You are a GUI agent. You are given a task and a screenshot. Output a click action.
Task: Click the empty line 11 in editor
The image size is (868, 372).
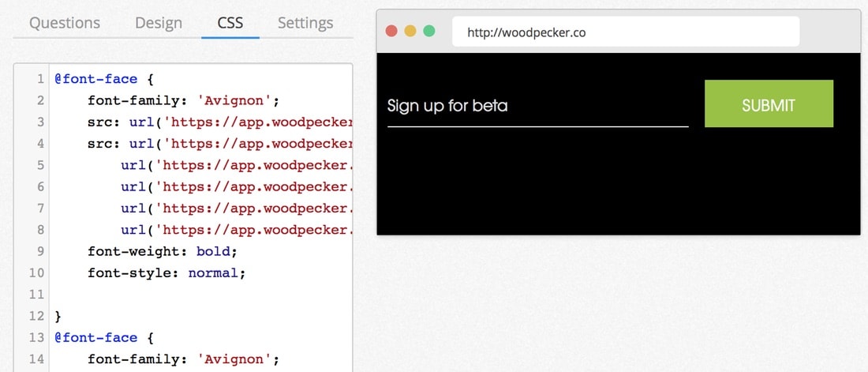tap(202, 295)
